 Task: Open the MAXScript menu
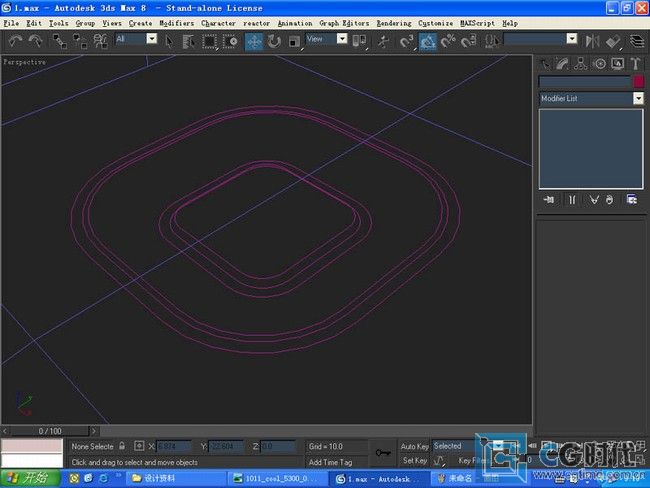(477, 23)
